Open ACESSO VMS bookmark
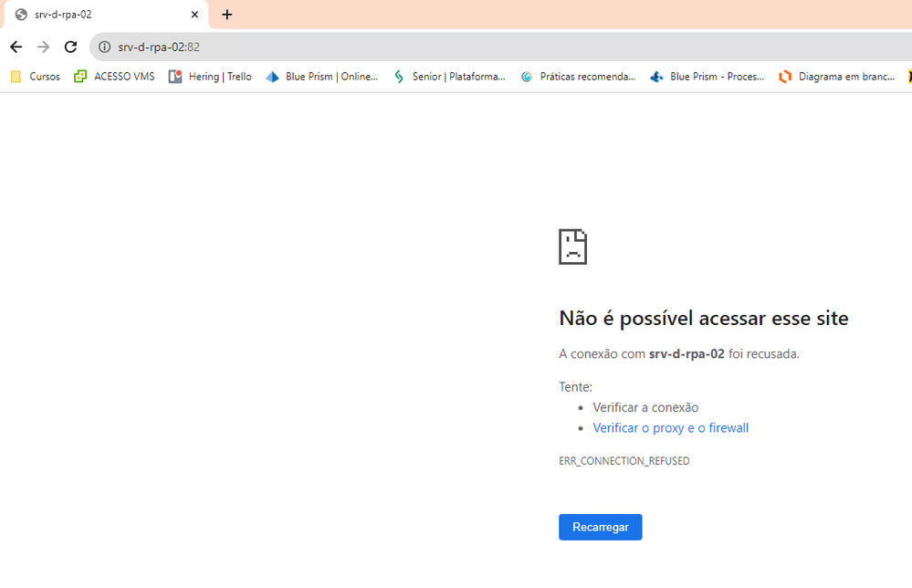 point(115,77)
